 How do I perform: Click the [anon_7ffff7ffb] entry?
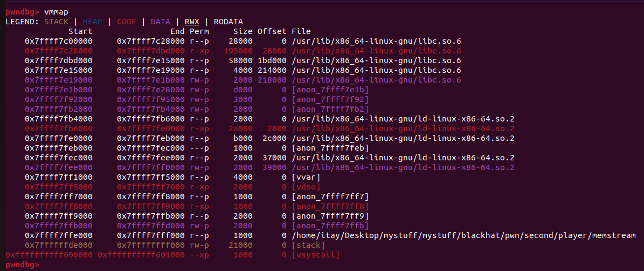(x=330, y=226)
